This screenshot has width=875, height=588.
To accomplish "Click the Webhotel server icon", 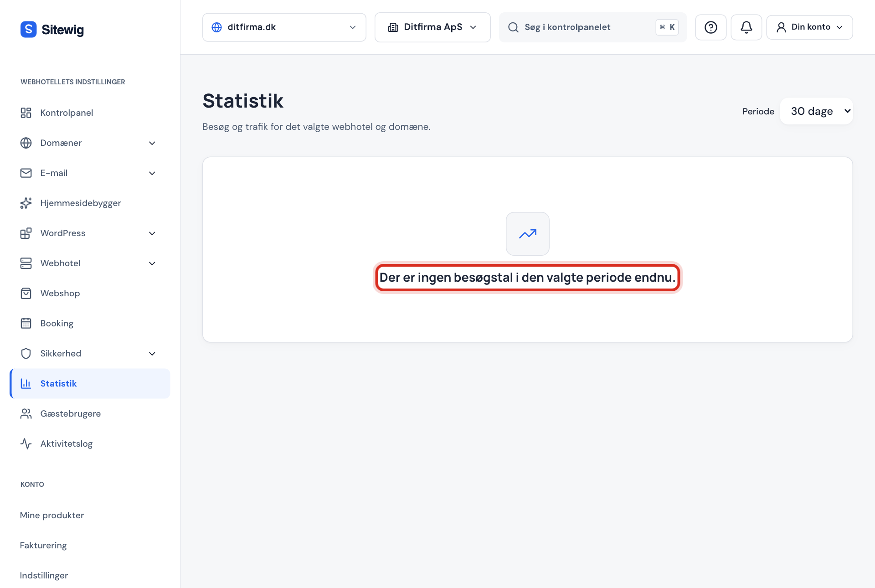I will pos(26,263).
